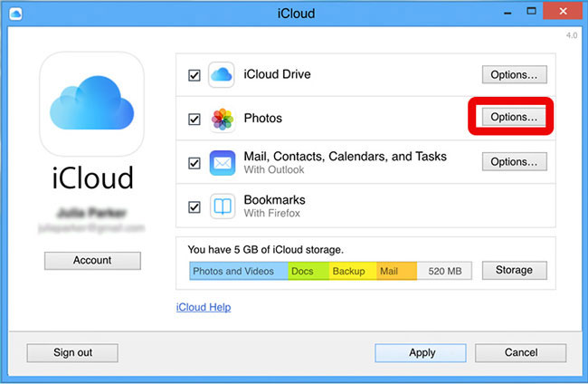Image resolution: width=588 pixels, height=384 pixels.
Task: Toggle the Photos checkbox
Action: [194, 120]
